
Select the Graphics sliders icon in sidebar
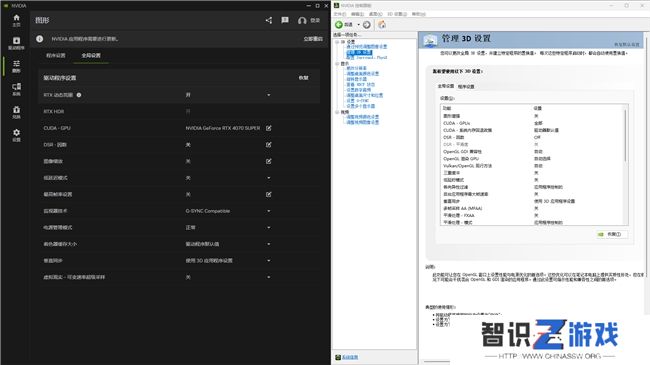(x=16, y=63)
